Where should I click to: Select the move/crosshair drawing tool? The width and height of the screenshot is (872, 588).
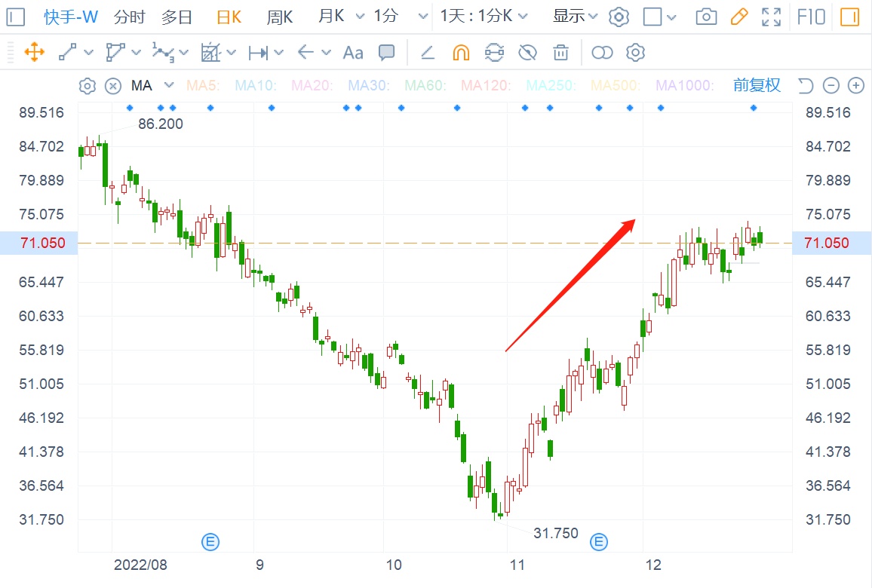tap(35, 52)
